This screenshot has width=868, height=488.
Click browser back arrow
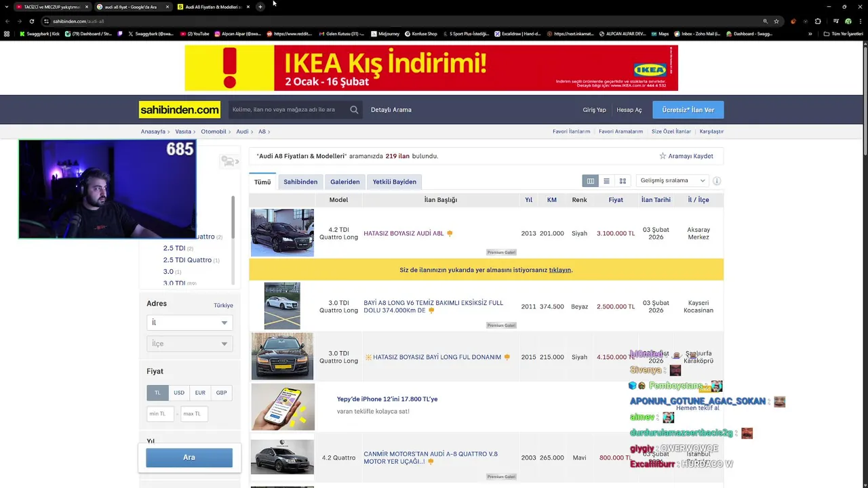pos(7,21)
